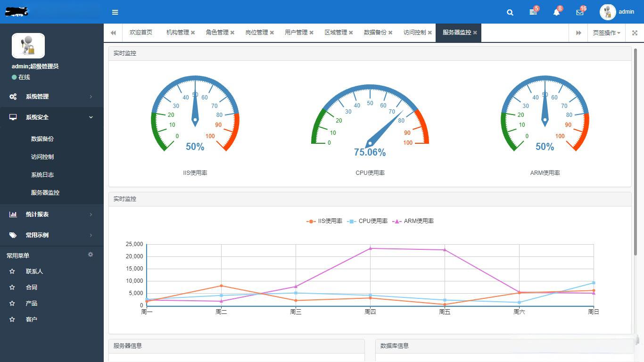Open 系统日志 in sidebar submenu
This screenshot has width=644, height=362.
42,175
